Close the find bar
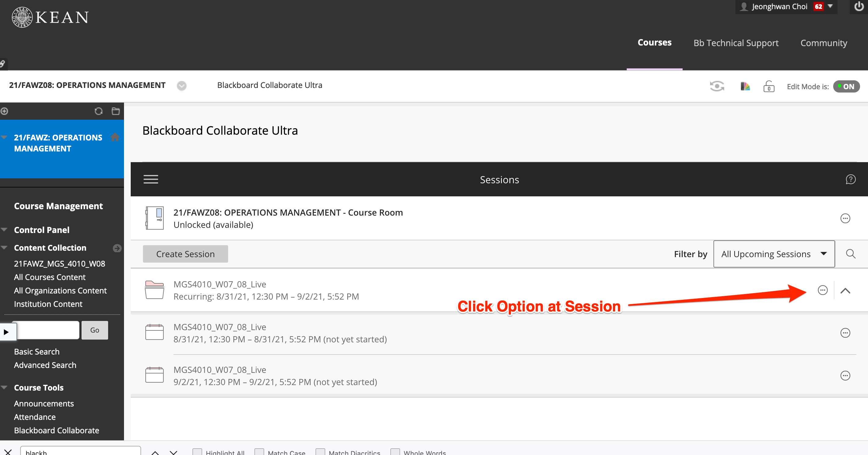 (8, 452)
